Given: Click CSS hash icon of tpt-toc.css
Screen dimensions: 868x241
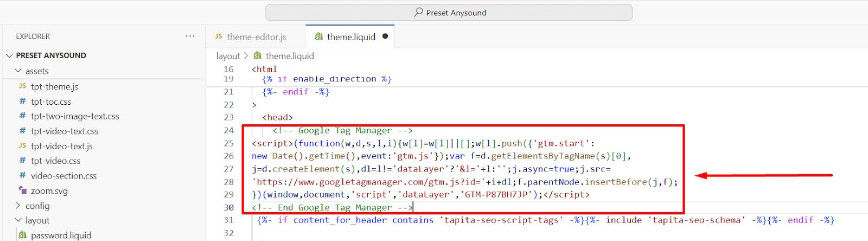Looking at the screenshot, I should pos(22,101).
